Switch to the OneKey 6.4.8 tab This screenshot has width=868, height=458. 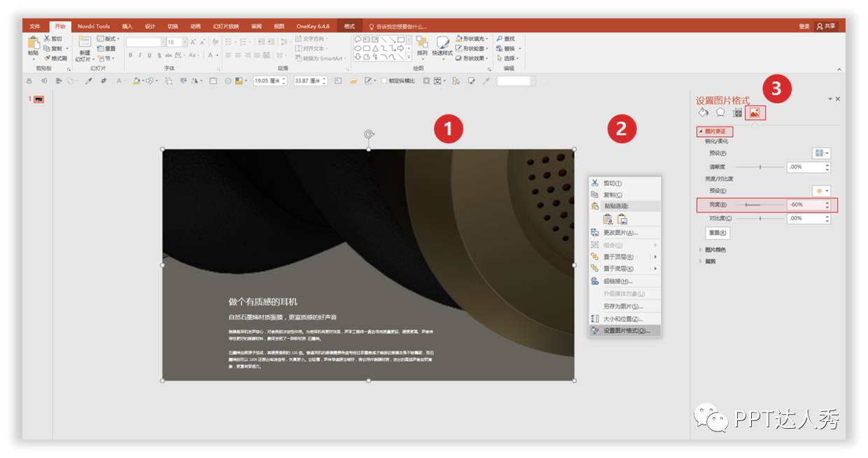(312, 26)
